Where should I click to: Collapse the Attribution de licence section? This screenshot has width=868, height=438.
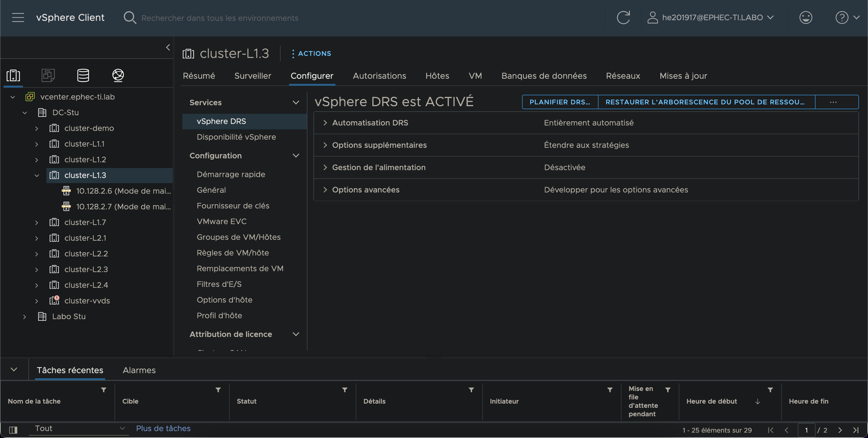pyautogui.click(x=296, y=334)
